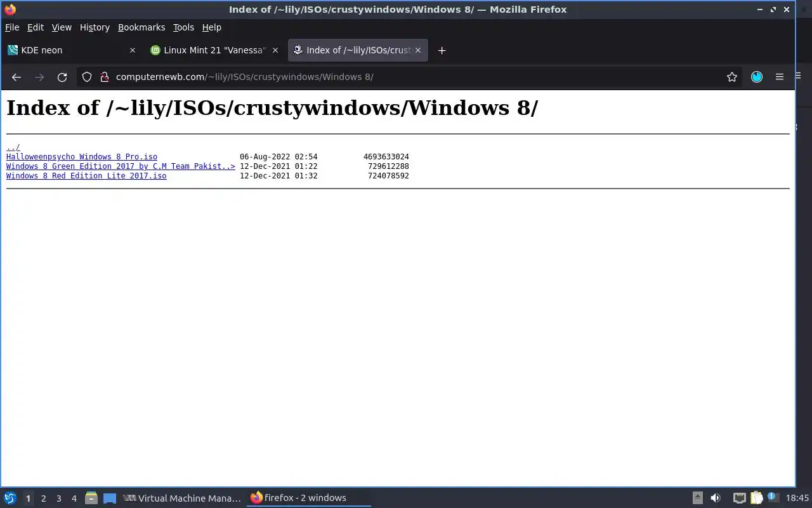Close the Linux Mint 21 "Vanessa" tab
Viewport: 812px width, 508px height.
point(275,50)
